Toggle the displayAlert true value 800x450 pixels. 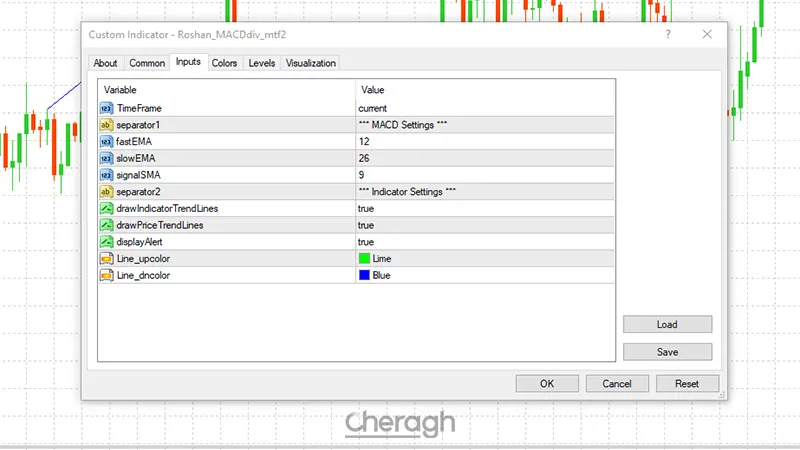pyautogui.click(x=366, y=242)
